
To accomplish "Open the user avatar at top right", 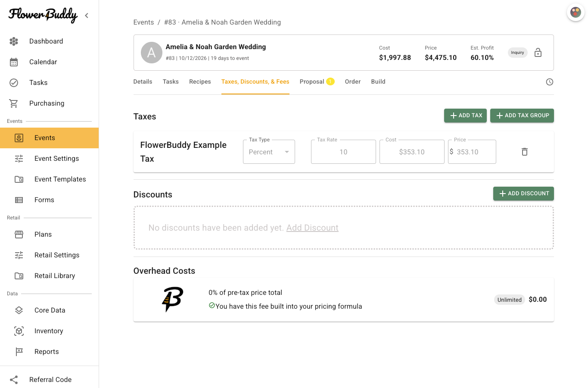I will (x=576, y=13).
